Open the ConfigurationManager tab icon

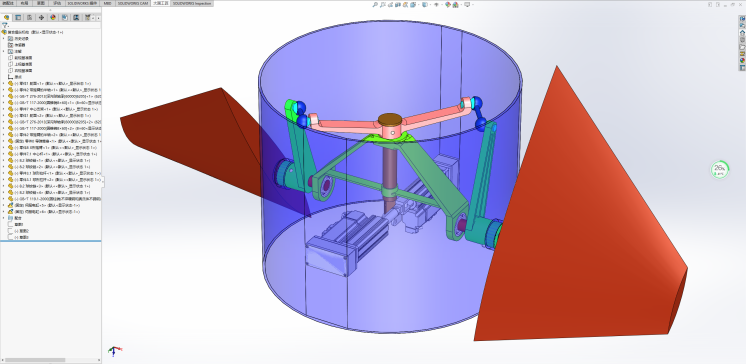pos(29,18)
